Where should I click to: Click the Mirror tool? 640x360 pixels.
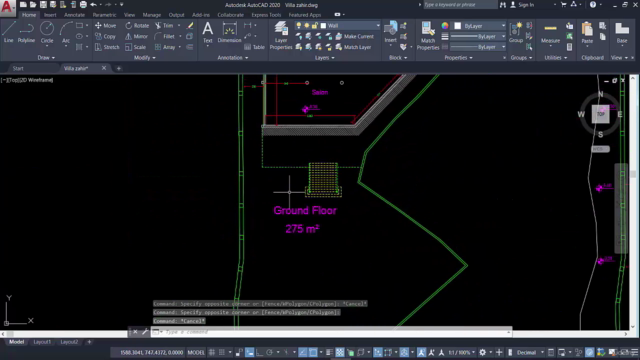coord(136,36)
